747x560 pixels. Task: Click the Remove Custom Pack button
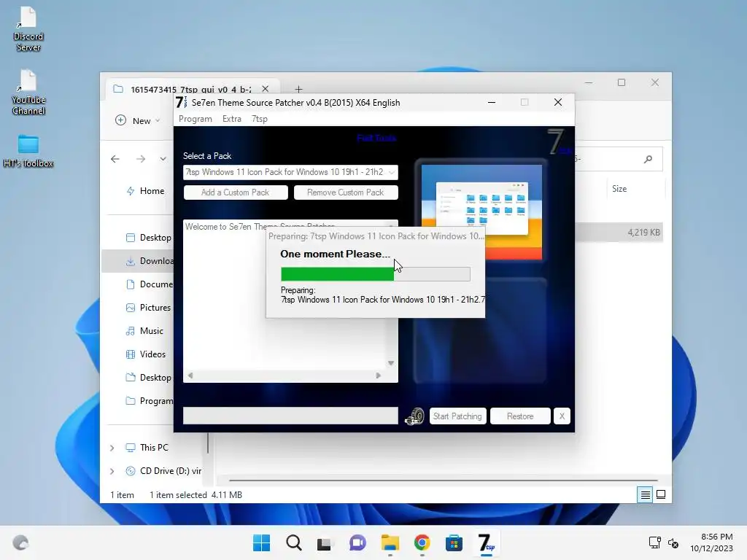[x=345, y=192]
